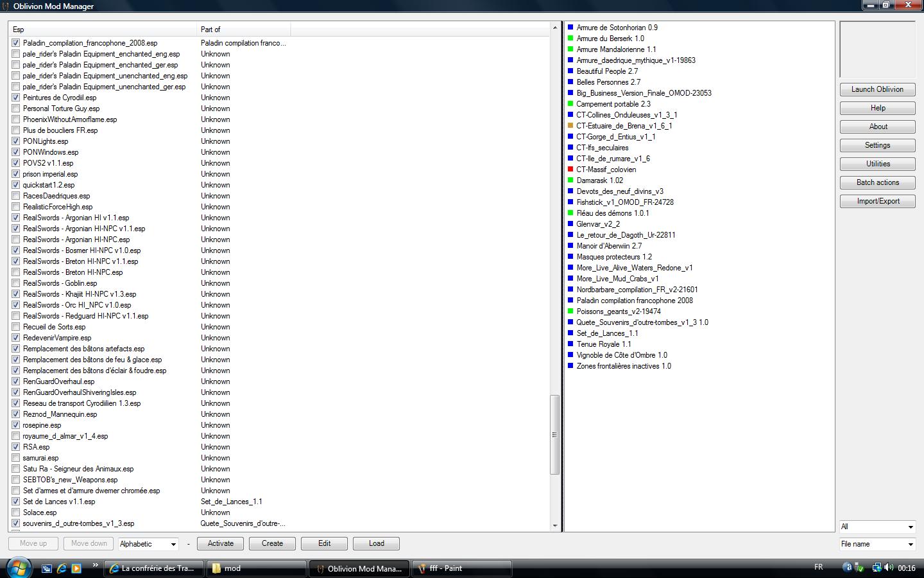Click the red square beside CT-Massif_colovien
This screenshot has width=924, height=578.
tap(570, 170)
